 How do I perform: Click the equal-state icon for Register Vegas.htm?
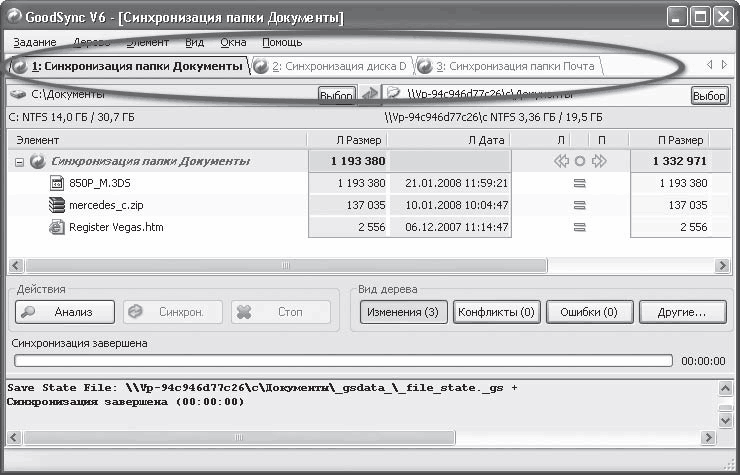click(580, 227)
